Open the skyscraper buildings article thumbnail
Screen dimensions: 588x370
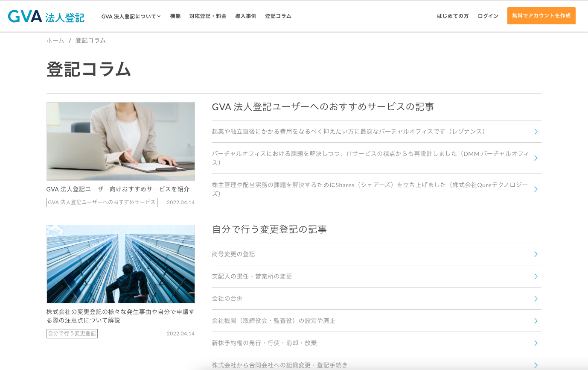(120, 264)
